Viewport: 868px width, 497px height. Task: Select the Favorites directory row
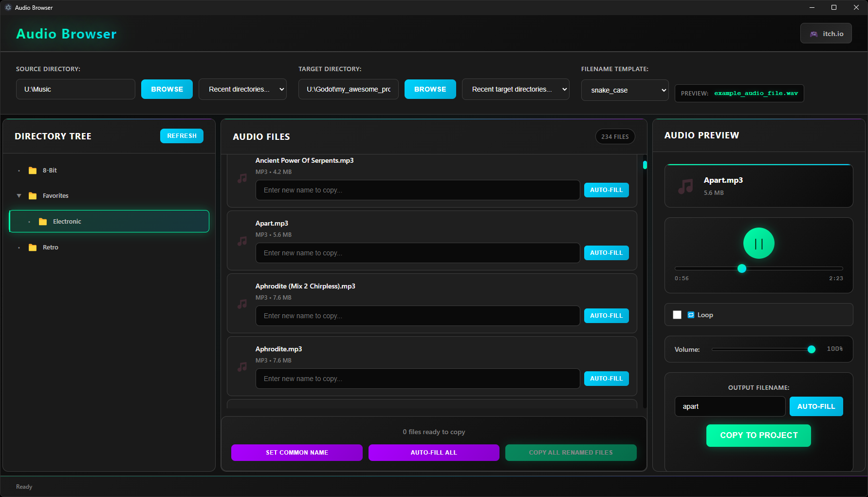[109, 196]
